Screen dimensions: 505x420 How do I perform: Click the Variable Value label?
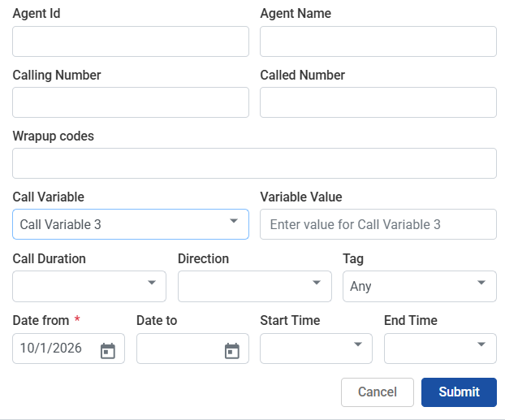coord(301,197)
